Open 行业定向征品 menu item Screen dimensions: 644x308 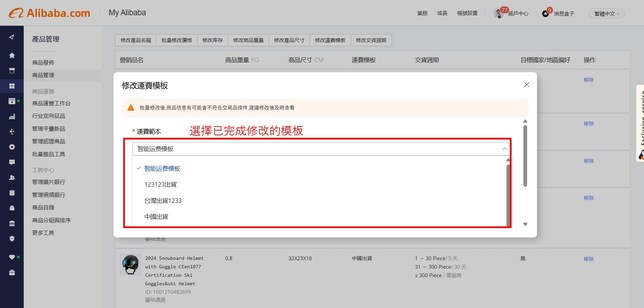tap(48, 116)
